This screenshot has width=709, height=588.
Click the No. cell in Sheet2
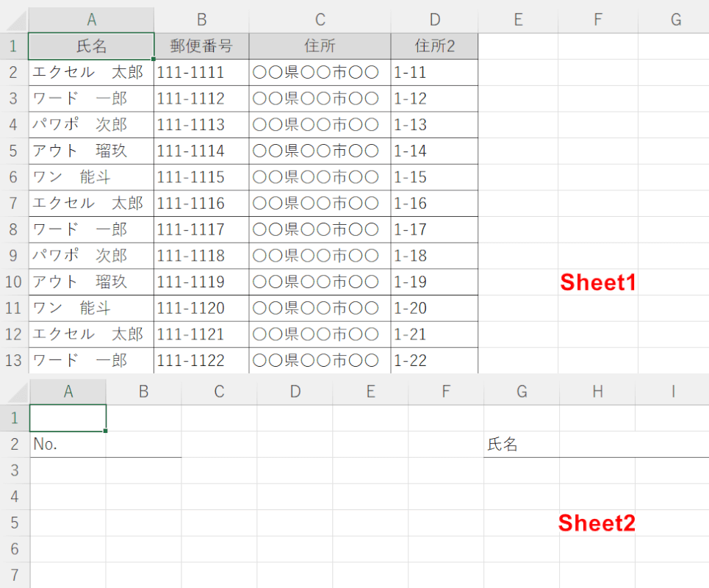tap(68, 444)
